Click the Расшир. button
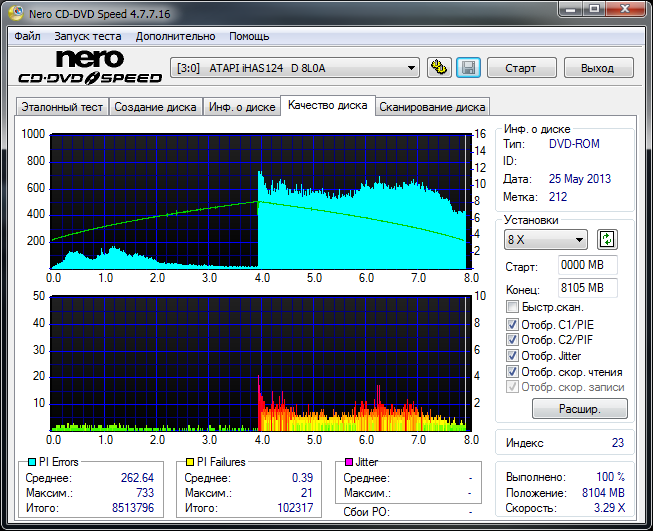Viewport: 653px width, 531px height. pos(580,409)
